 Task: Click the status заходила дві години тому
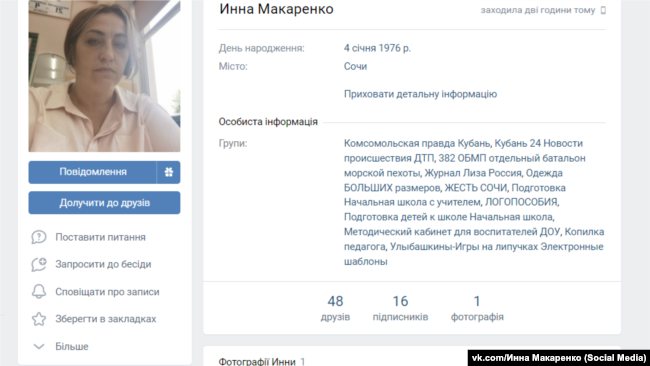(538, 10)
